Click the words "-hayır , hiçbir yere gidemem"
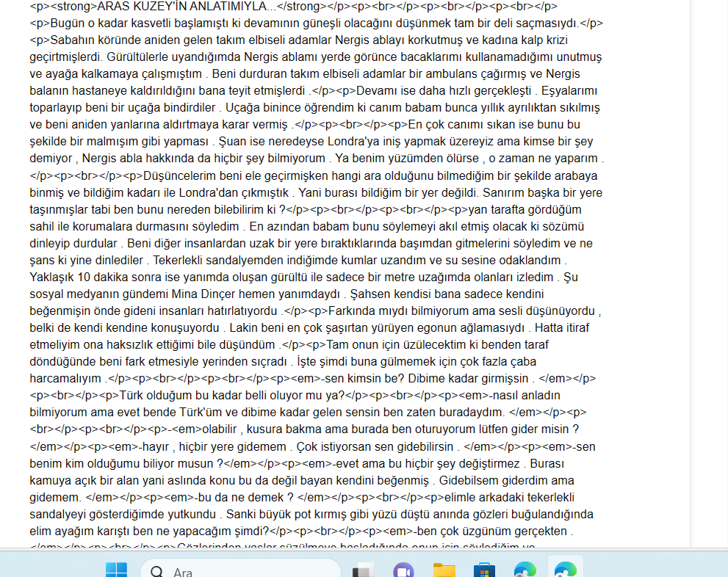This screenshot has width=728, height=577. (214, 446)
